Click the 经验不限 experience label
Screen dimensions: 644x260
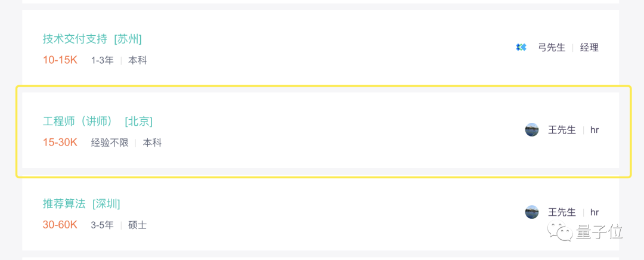tap(110, 143)
